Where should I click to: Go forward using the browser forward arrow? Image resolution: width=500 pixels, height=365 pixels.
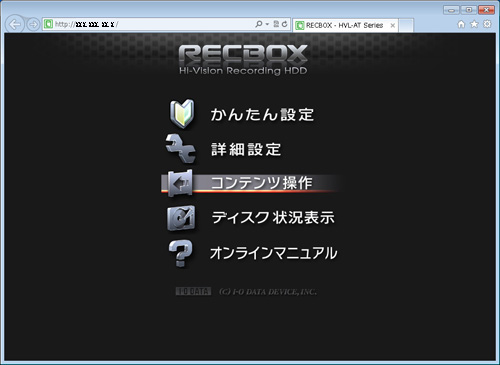33,24
